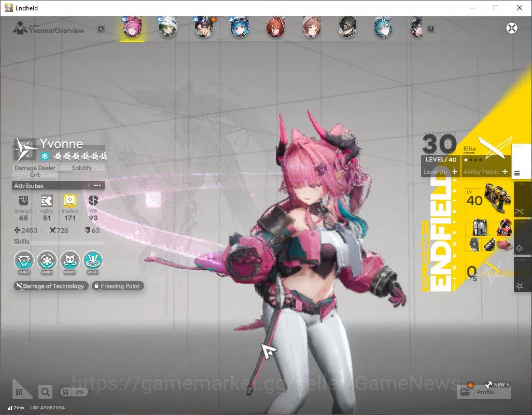
Task: Click the E next-operator key icon
Action: point(431,29)
